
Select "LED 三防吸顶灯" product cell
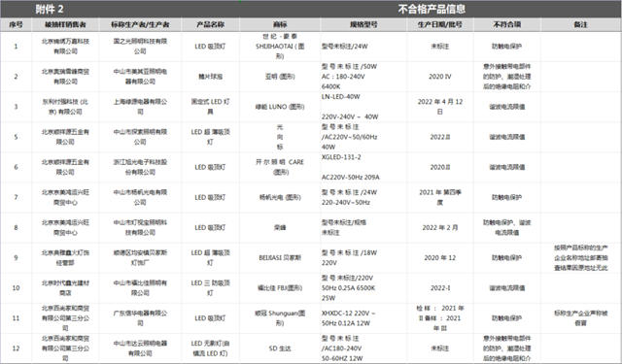pos(210,288)
